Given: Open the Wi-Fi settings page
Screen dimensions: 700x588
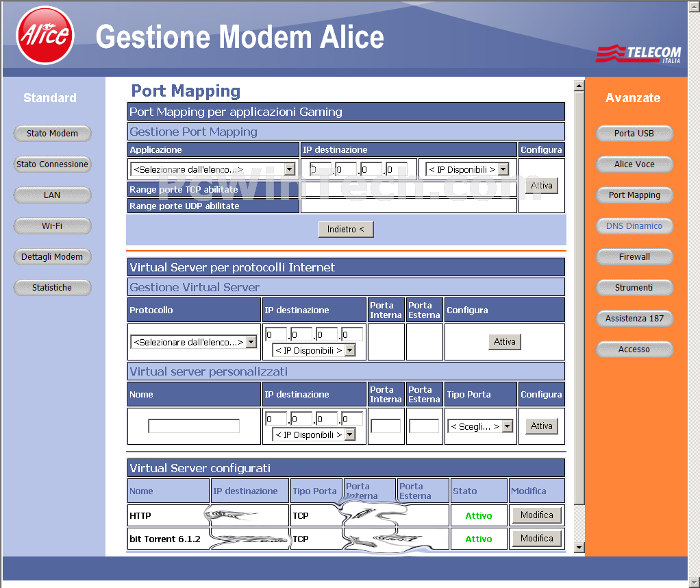Looking at the screenshot, I should [x=52, y=225].
